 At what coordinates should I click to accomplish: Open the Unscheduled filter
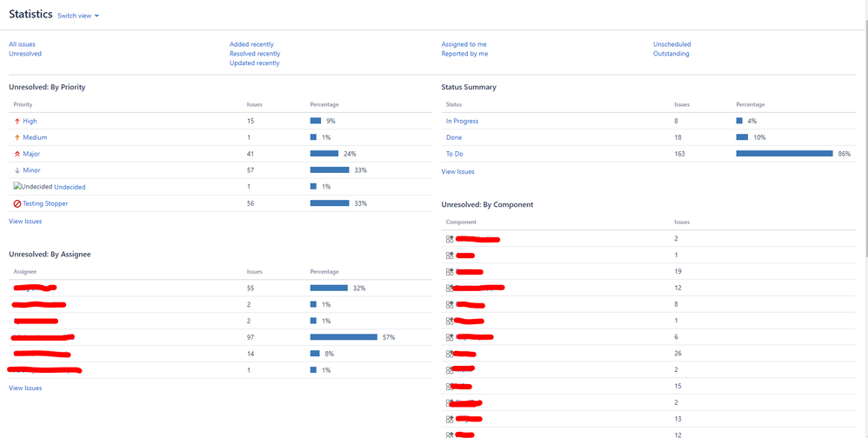(672, 44)
